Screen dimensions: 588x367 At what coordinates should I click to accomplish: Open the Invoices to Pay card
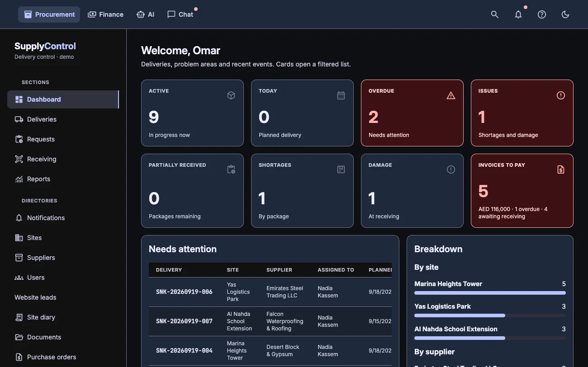tap(522, 191)
